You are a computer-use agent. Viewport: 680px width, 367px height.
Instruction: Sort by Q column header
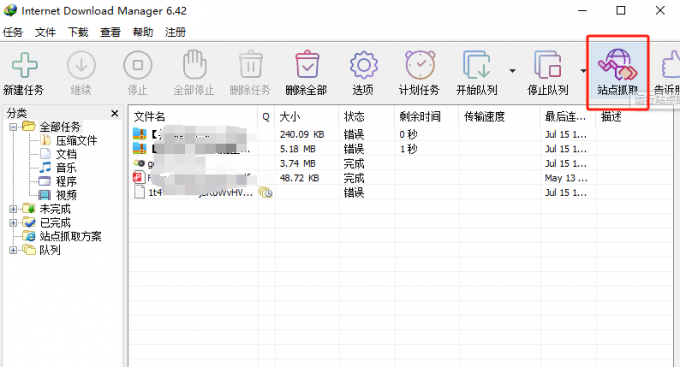[x=266, y=116]
